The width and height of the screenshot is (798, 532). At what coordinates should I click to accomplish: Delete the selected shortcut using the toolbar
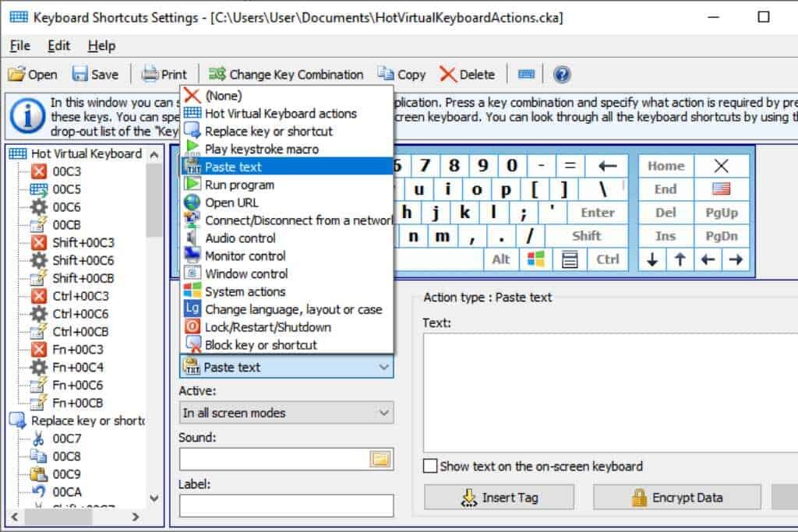coord(468,75)
